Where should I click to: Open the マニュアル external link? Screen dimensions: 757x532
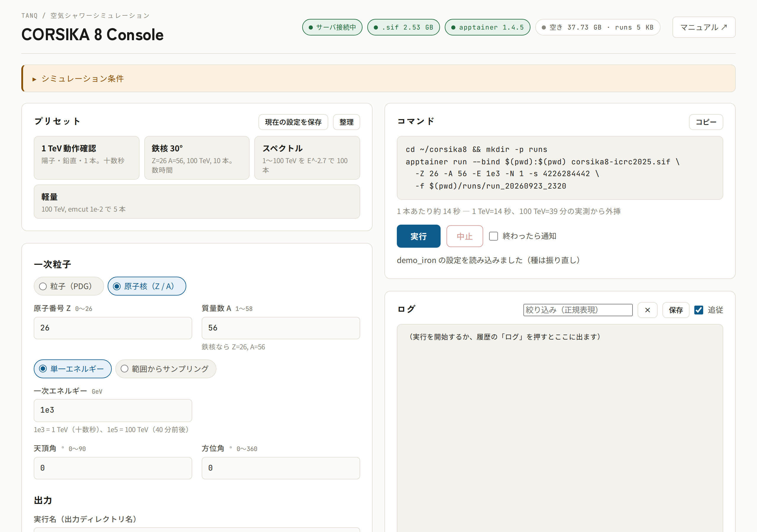(704, 27)
